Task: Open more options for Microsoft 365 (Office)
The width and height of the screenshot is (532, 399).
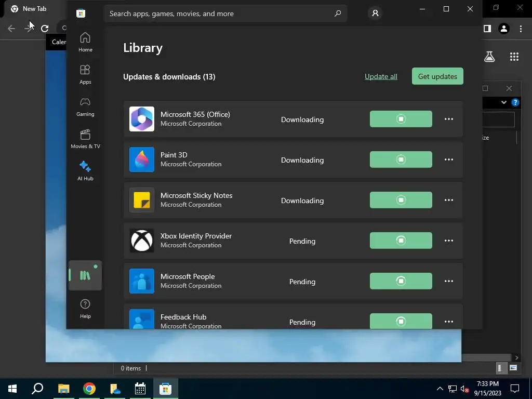Action: pyautogui.click(x=448, y=119)
